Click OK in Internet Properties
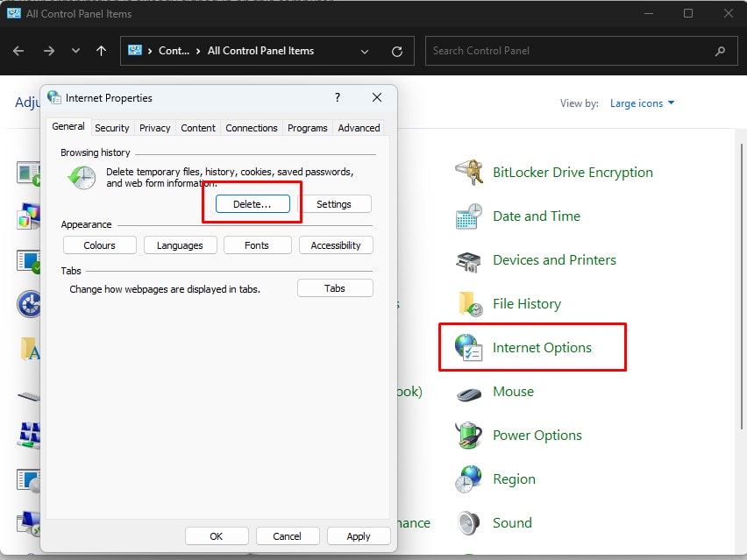Viewport: 747px width, 560px height. tap(217, 536)
